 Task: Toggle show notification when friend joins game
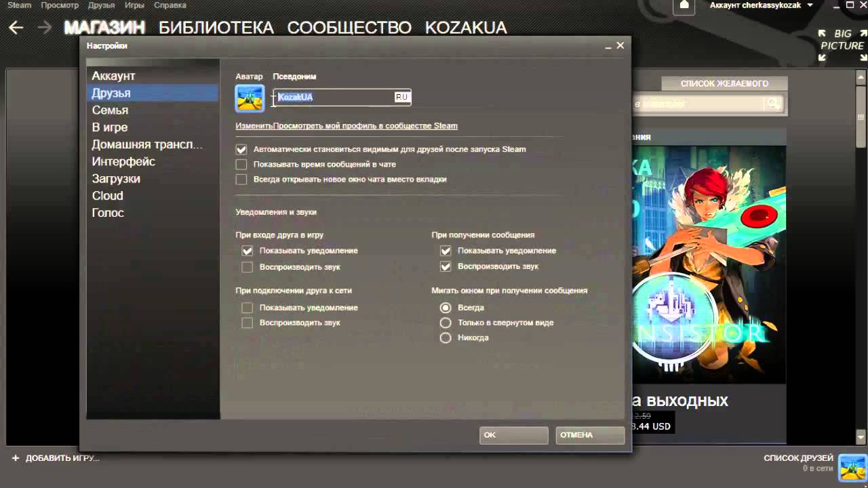click(x=248, y=251)
